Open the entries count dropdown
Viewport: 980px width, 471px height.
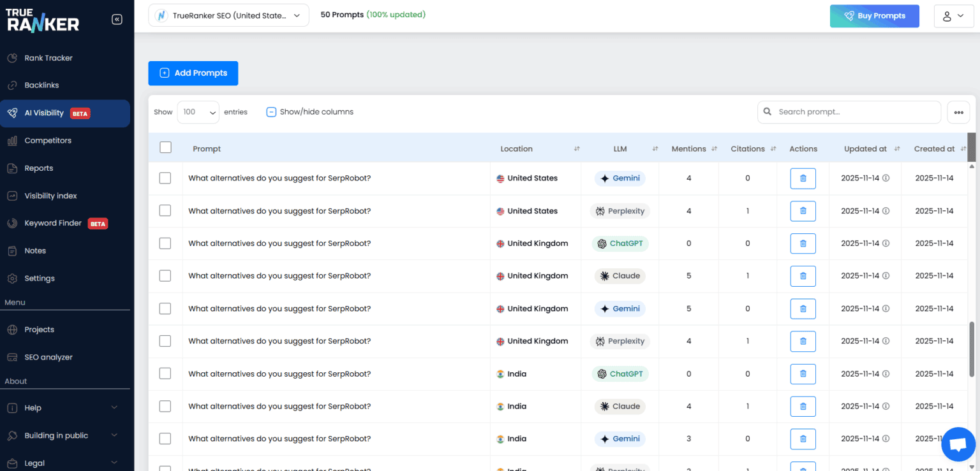coord(198,112)
